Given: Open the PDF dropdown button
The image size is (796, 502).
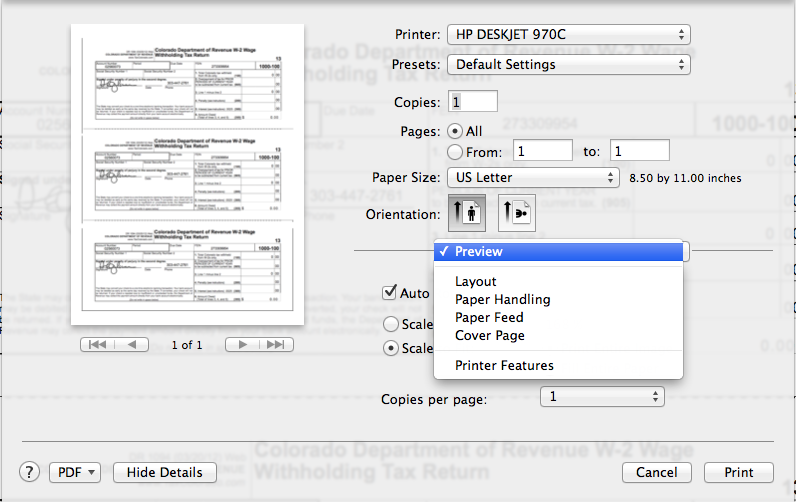Looking at the screenshot, I should click(x=75, y=472).
